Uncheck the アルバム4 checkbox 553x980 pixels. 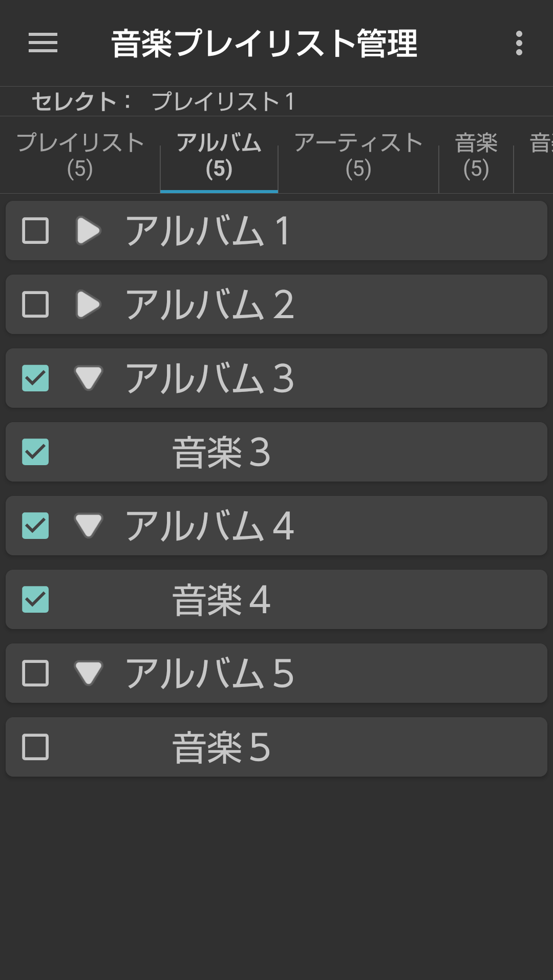[35, 526]
